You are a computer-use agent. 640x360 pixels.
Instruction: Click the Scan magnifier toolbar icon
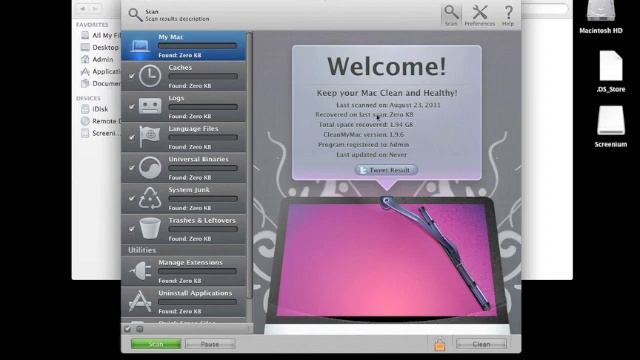point(451,13)
